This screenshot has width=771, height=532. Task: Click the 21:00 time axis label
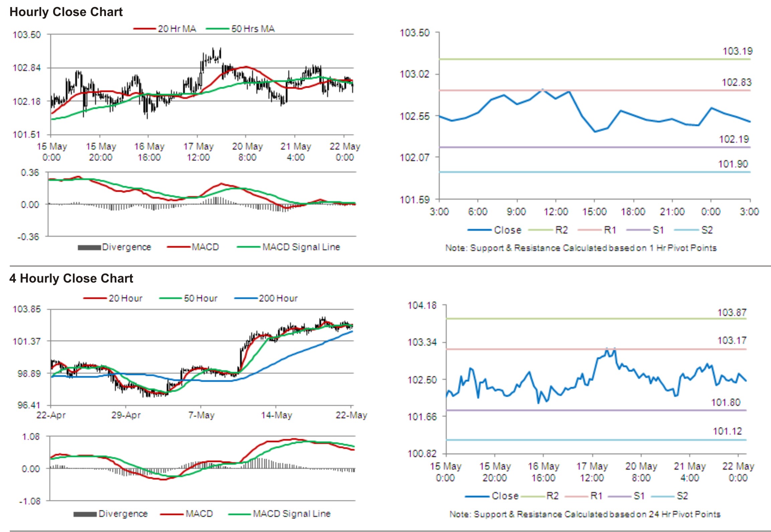tap(672, 212)
